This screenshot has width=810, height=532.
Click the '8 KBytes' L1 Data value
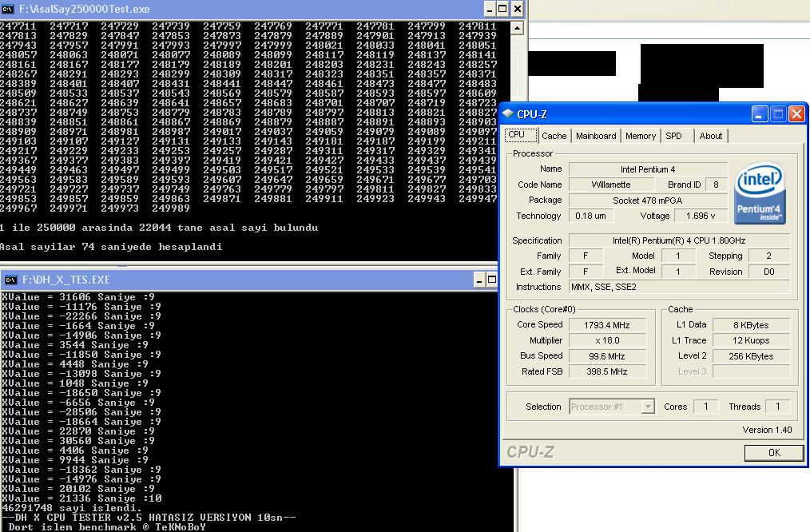(751, 325)
